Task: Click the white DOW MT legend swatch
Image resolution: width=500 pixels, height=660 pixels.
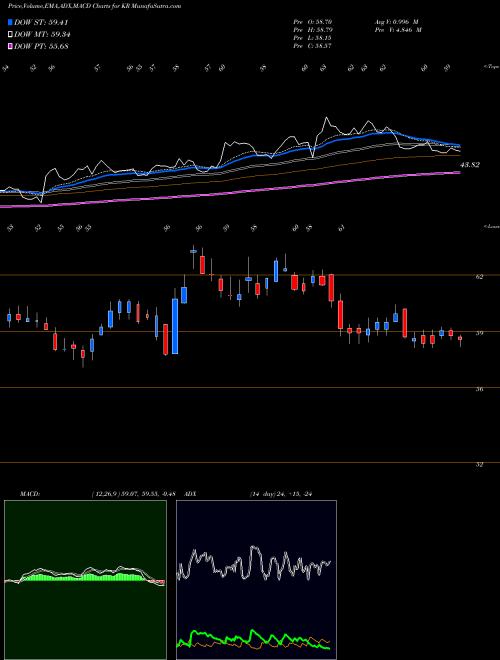Action: pos(10,35)
